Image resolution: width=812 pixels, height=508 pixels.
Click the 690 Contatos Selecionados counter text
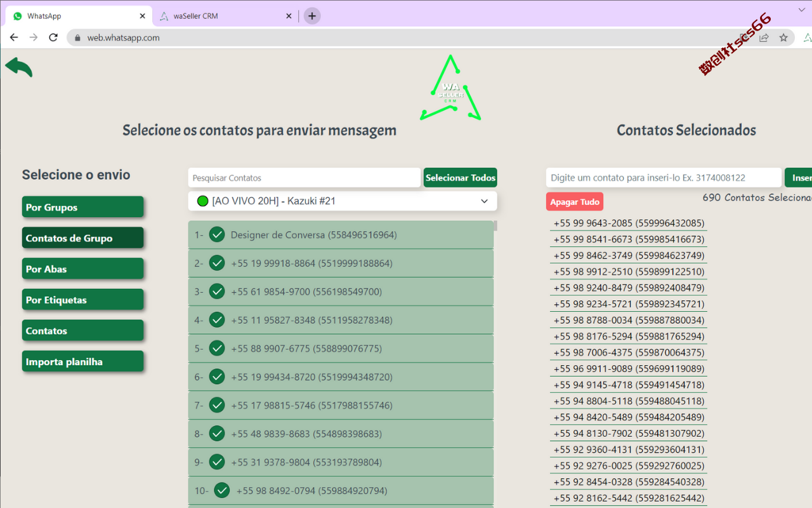(x=757, y=197)
